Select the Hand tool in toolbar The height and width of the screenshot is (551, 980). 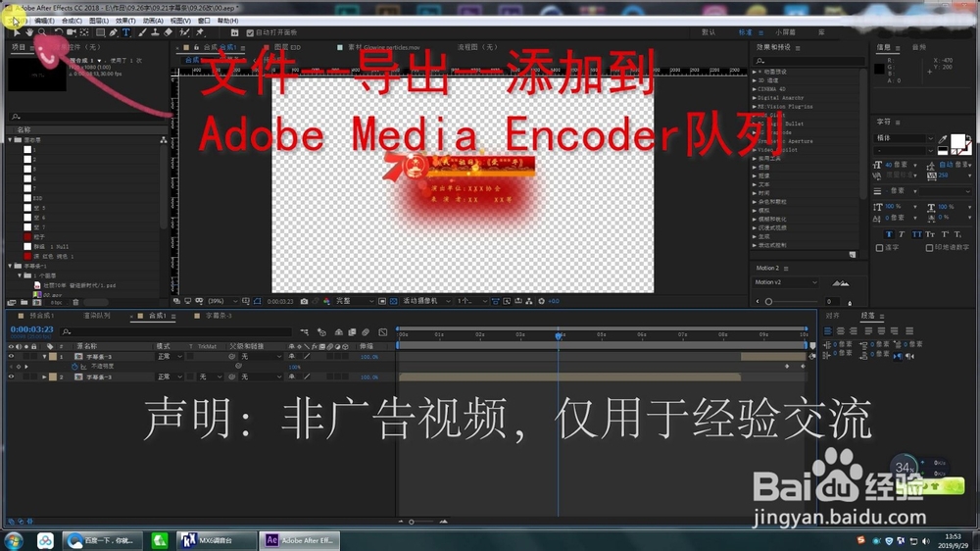click(28, 32)
